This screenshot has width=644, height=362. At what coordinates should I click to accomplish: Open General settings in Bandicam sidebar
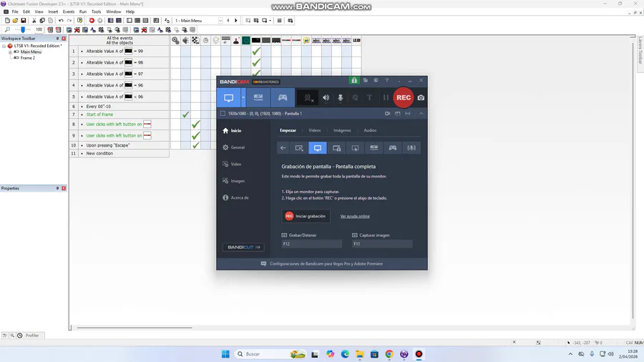234,147
